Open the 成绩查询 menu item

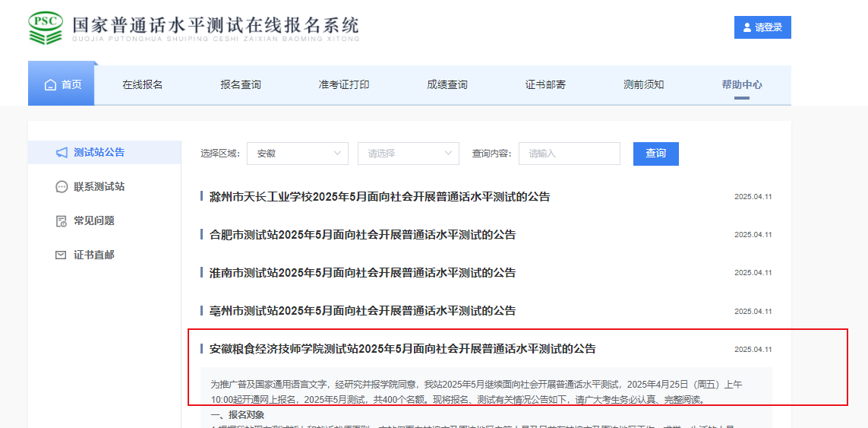447,85
